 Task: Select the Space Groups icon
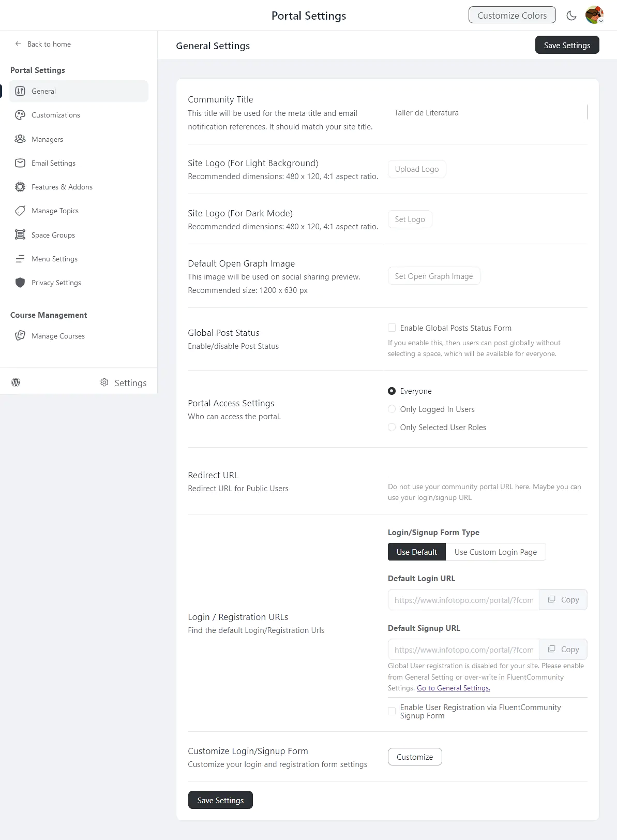coord(20,234)
